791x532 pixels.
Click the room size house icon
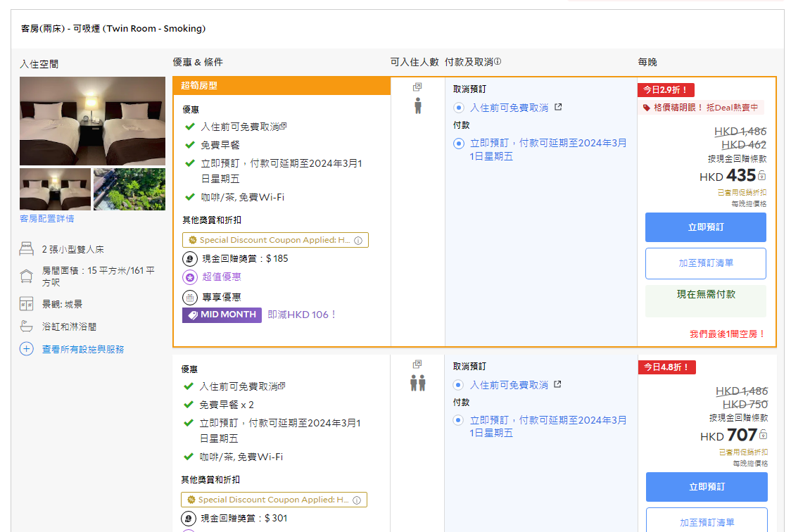coord(26,276)
